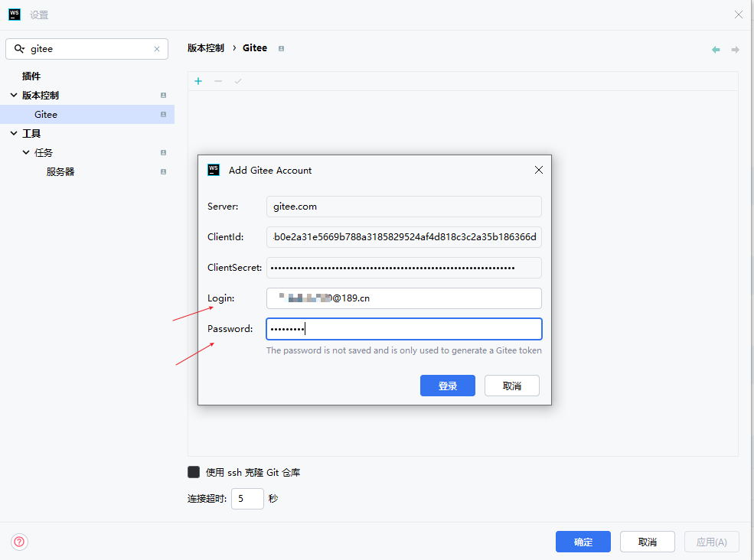Open help via question mark icon

19,542
